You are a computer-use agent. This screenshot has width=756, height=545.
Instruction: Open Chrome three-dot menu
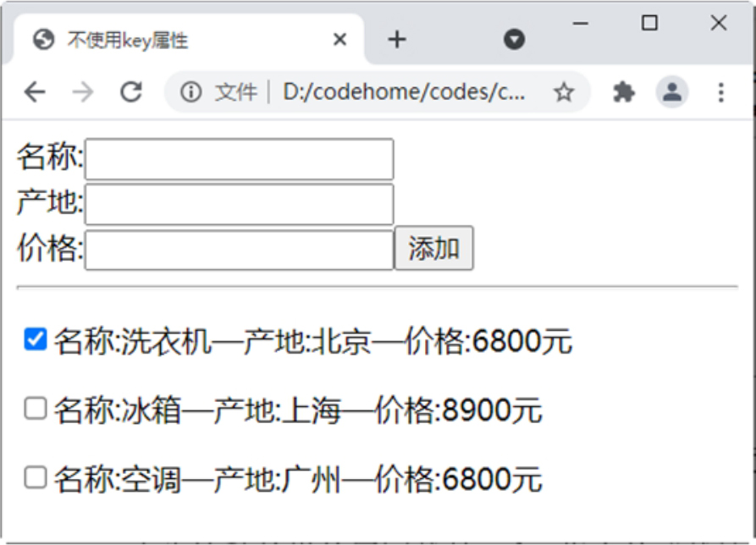click(720, 92)
